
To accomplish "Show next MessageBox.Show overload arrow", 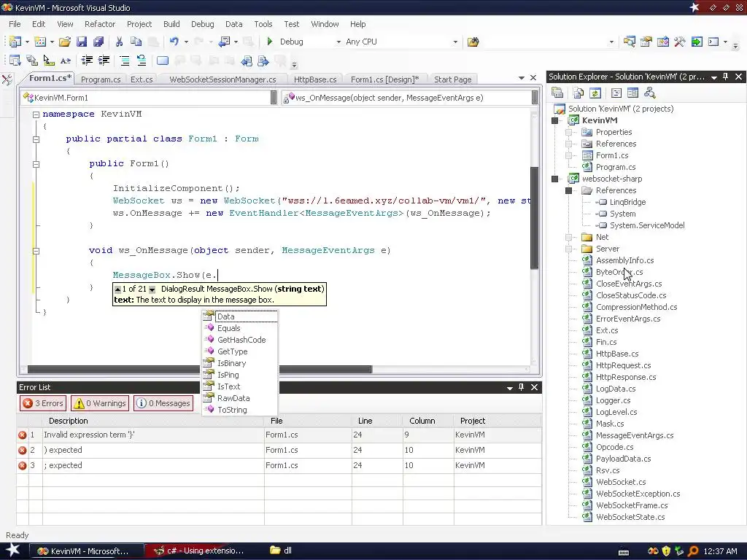I will 152,289.
